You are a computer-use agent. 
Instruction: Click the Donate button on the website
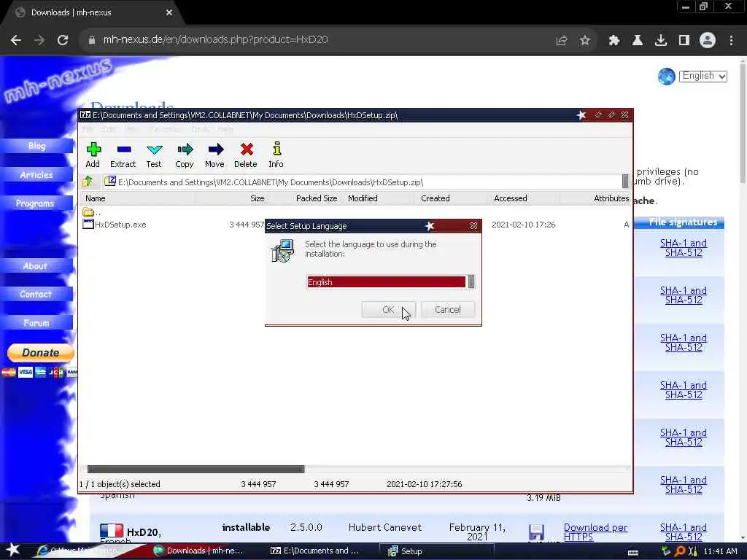click(x=41, y=353)
